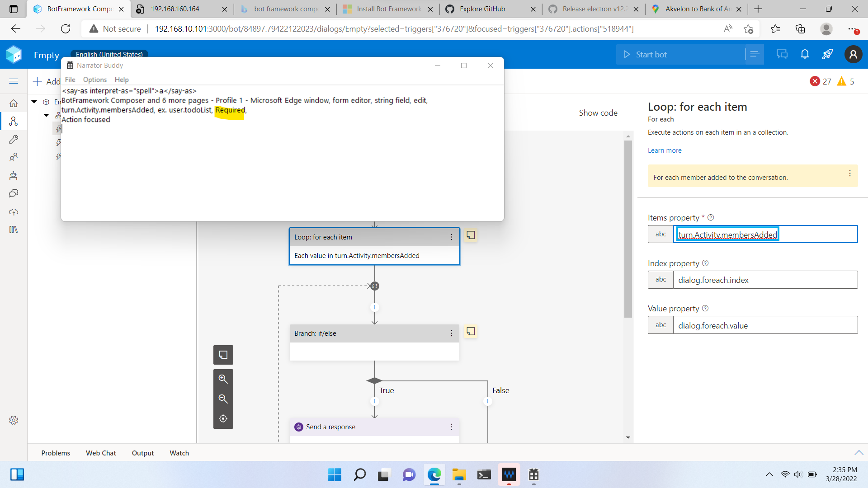Image resolution: width=868 pixels, height=488 pixels.
Task: Toggle comment icon beside Loop for each item
Action: pos(471,235)
